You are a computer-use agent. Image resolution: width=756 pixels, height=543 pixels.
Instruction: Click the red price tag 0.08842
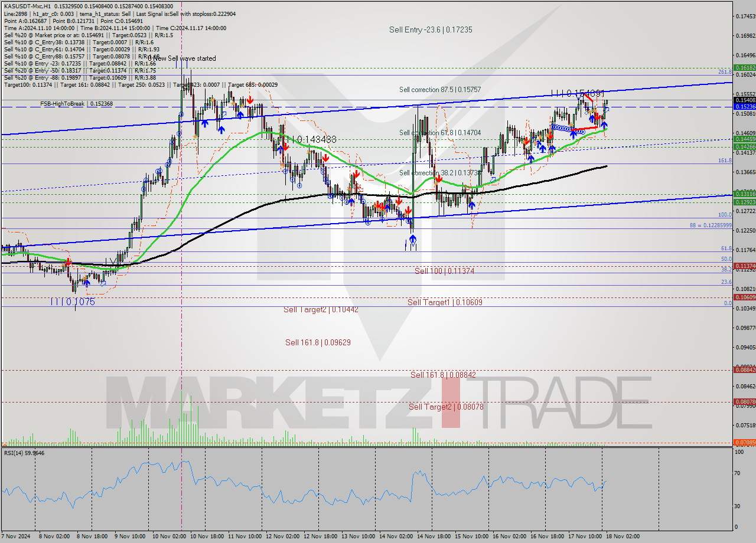tap(744, 369)
